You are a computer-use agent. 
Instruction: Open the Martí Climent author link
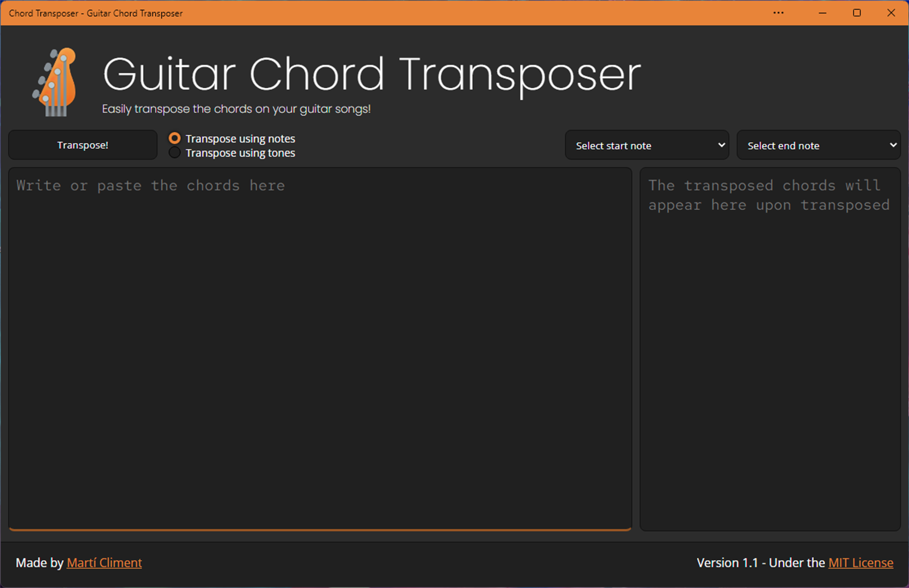tap(104, 562)
